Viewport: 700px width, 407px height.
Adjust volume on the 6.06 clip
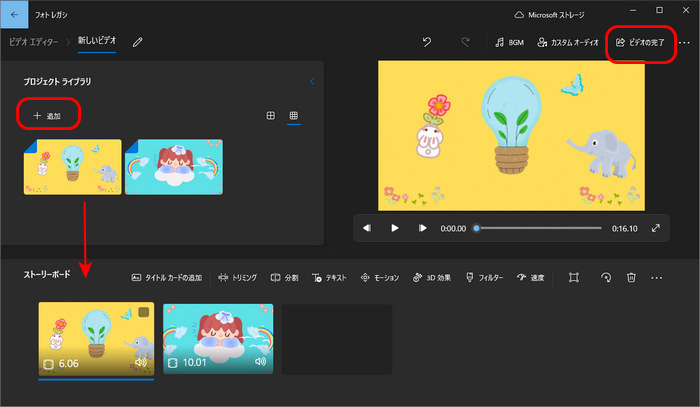[141, 362]
